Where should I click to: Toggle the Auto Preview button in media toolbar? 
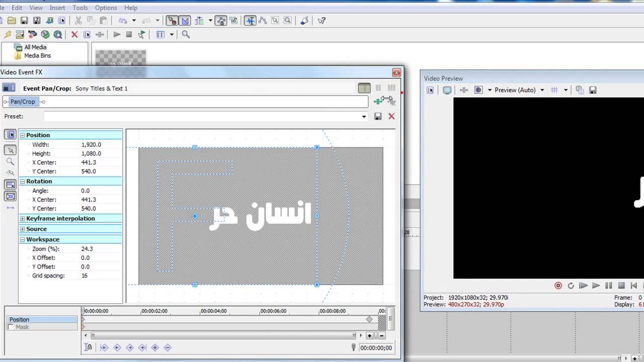point(141,34)
